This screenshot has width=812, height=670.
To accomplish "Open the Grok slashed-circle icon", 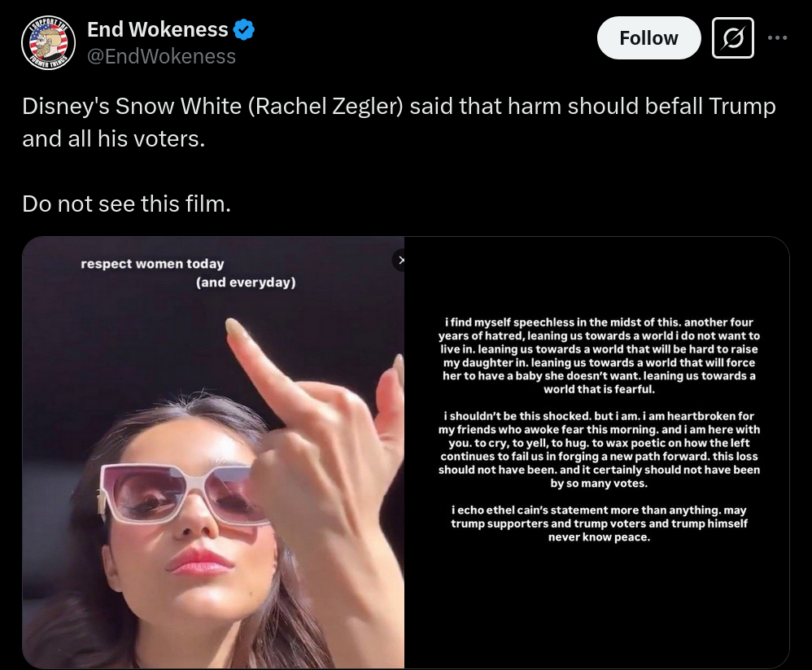I will [733, 37].
